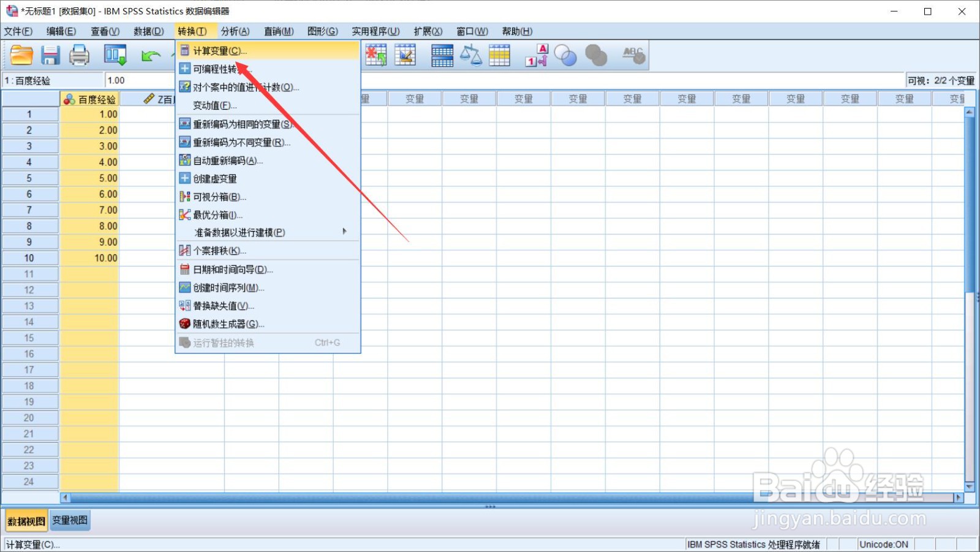Open 最优分箱(I) entry
The width and height of the screenshot is (980, 552).
268,215
